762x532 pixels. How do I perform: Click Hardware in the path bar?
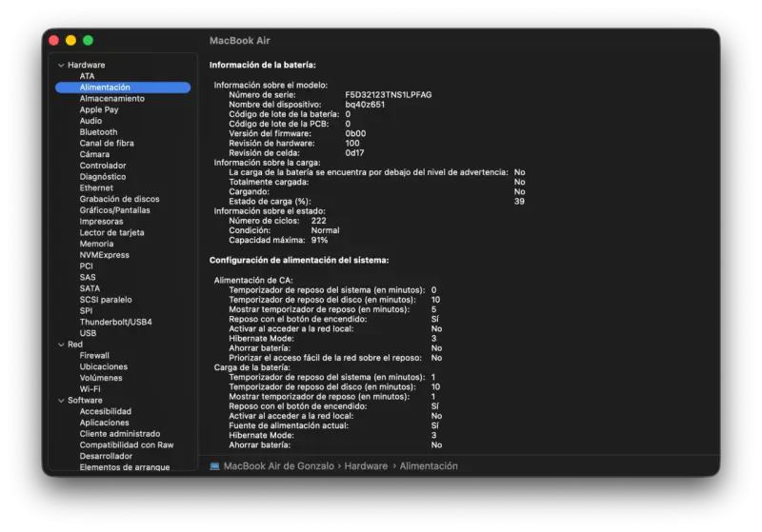[x=366, y=466]
